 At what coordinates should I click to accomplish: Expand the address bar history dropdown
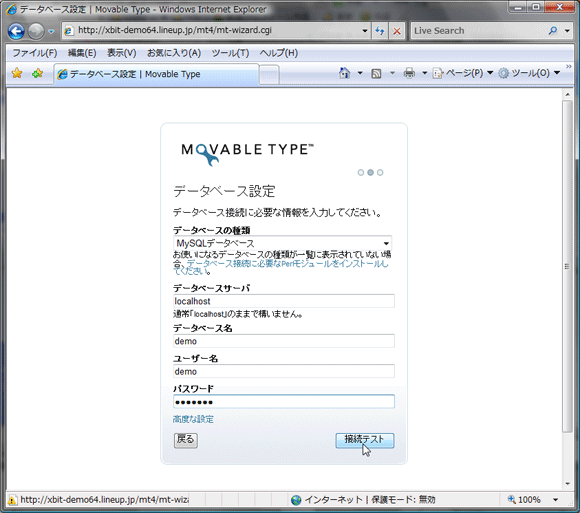pos(365,31)
